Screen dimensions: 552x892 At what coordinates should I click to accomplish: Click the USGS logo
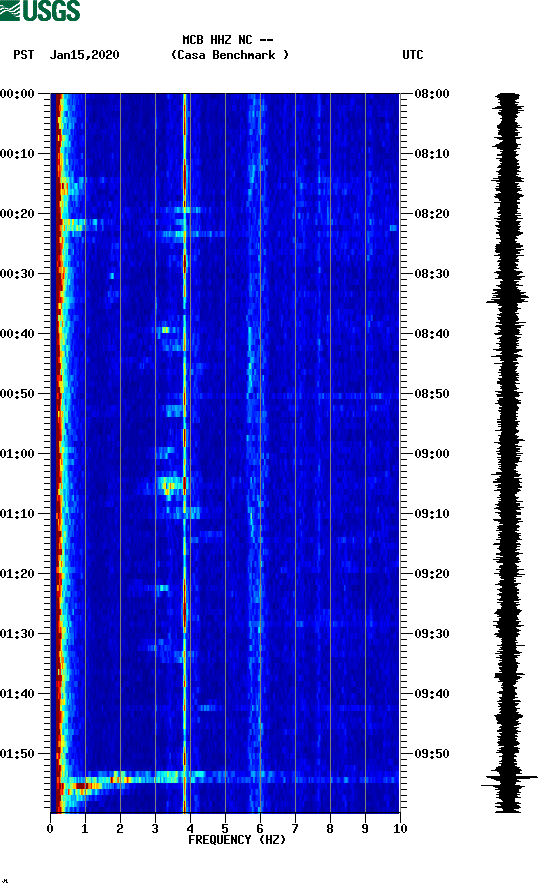[x=40, y=10]
